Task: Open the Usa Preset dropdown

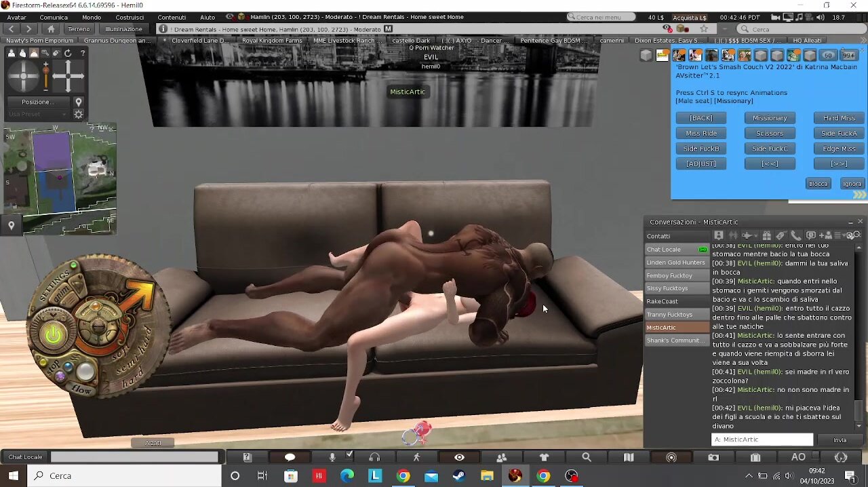Action: [39, 114]
